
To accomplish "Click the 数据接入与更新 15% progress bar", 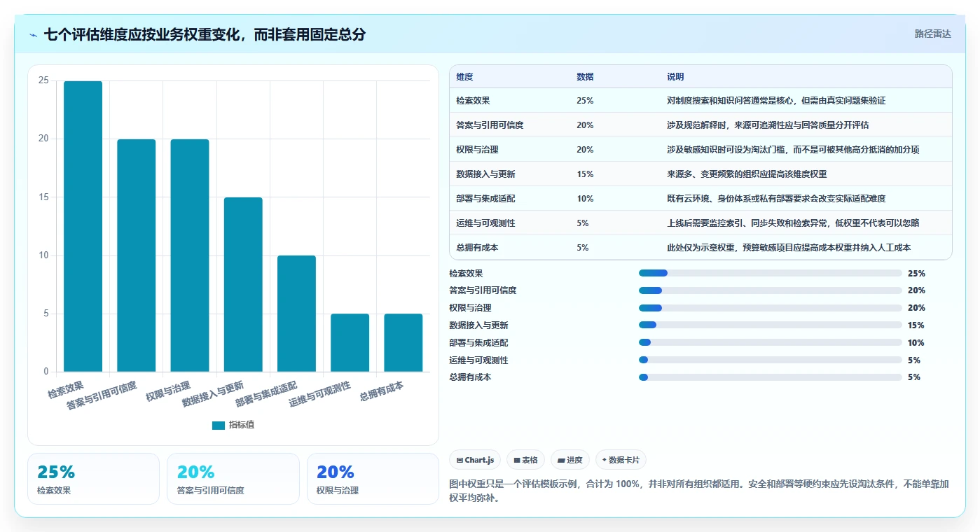I will [x=771, y=325].
